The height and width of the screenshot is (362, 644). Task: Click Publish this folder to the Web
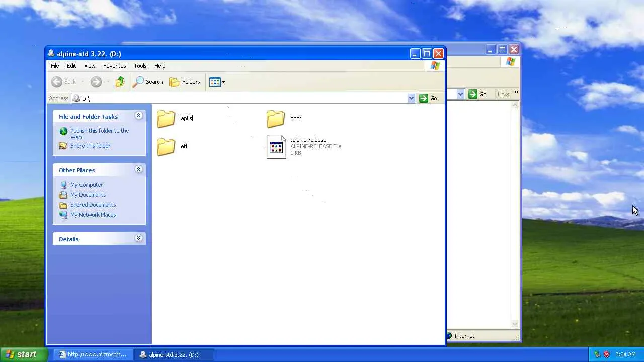(94, 134)
